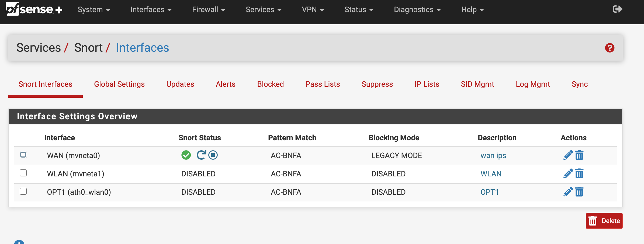
Task: Click the Snort breadcrumb text
Action: [x=88, y=48]
